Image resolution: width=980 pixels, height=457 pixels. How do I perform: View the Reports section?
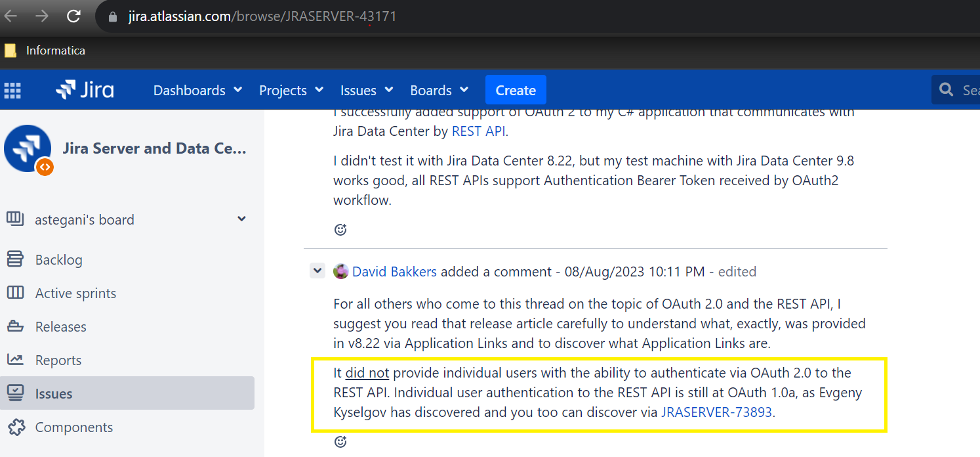coord(58,360)
